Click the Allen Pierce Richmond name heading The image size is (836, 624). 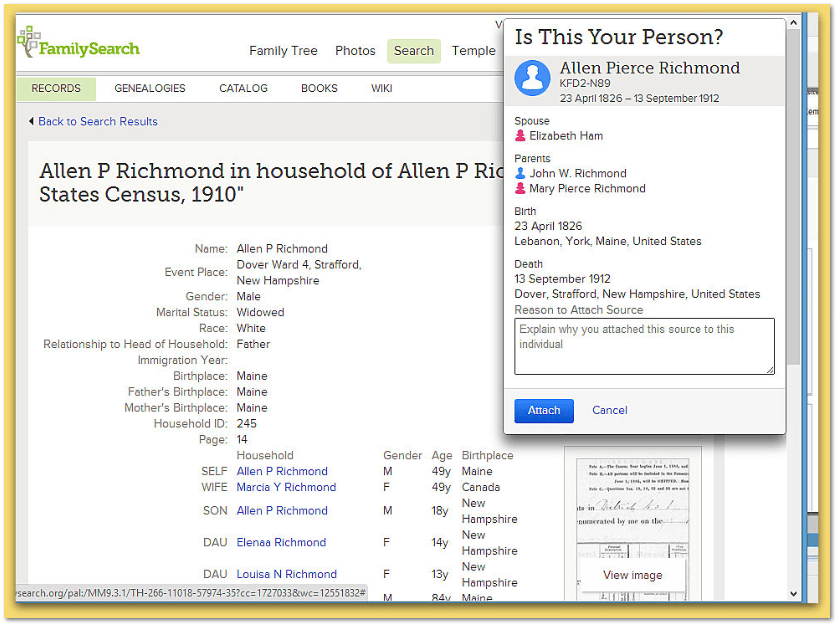[649, 68]
